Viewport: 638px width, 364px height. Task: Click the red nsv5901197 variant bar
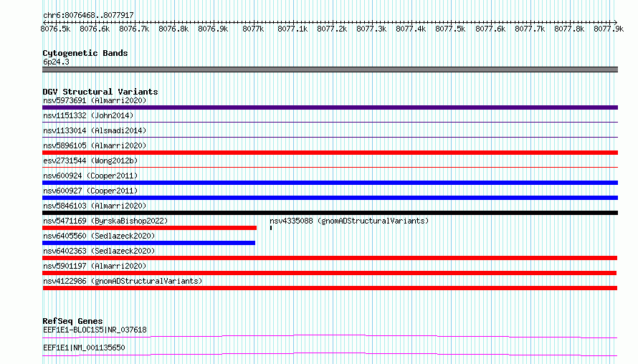click(x=329, y=273)
